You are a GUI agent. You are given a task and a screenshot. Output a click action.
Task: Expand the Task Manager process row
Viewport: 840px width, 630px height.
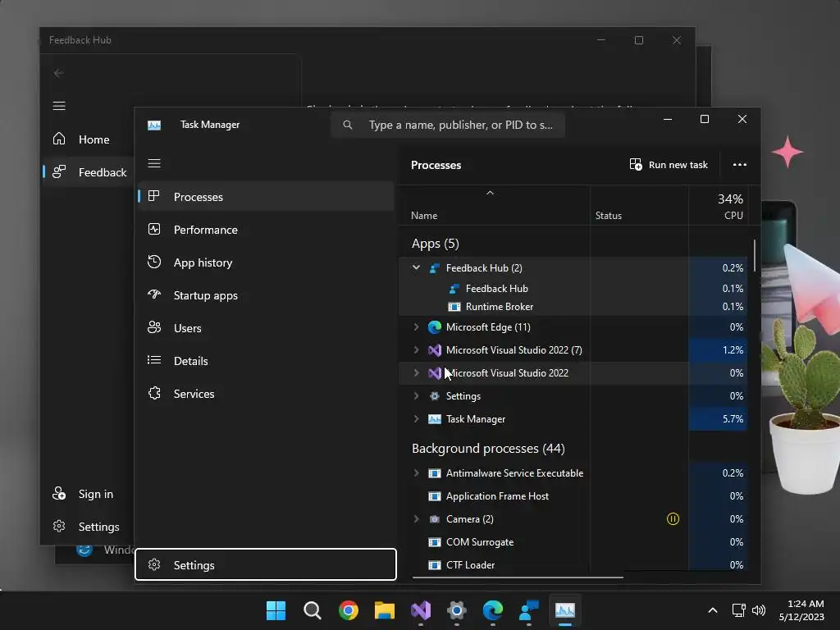416,419
